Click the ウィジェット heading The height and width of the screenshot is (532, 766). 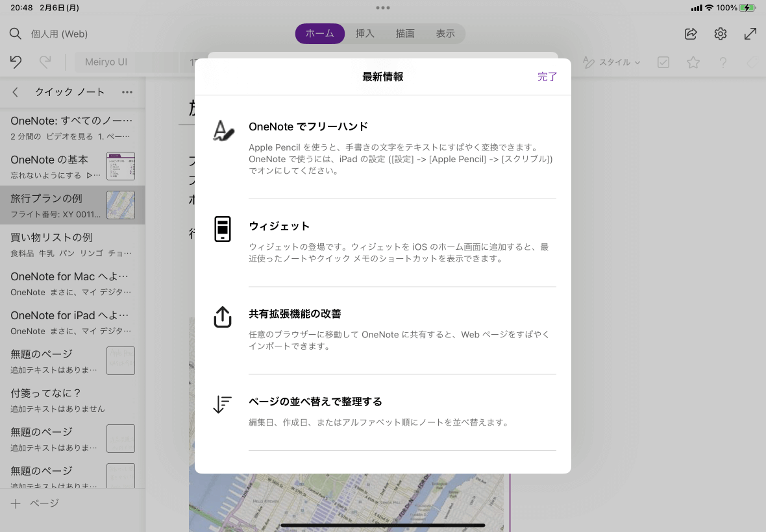(x=279, y=226)
